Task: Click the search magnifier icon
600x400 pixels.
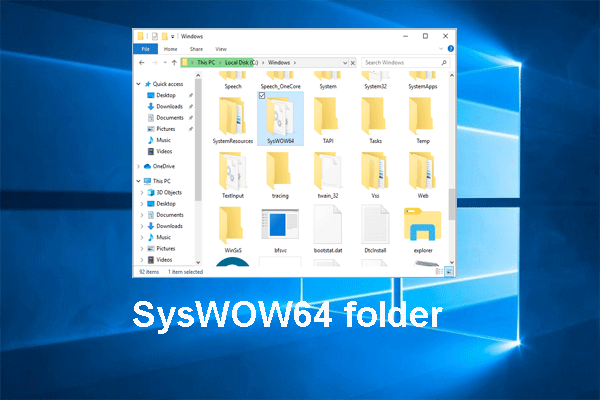Action: tap(444, 62)
